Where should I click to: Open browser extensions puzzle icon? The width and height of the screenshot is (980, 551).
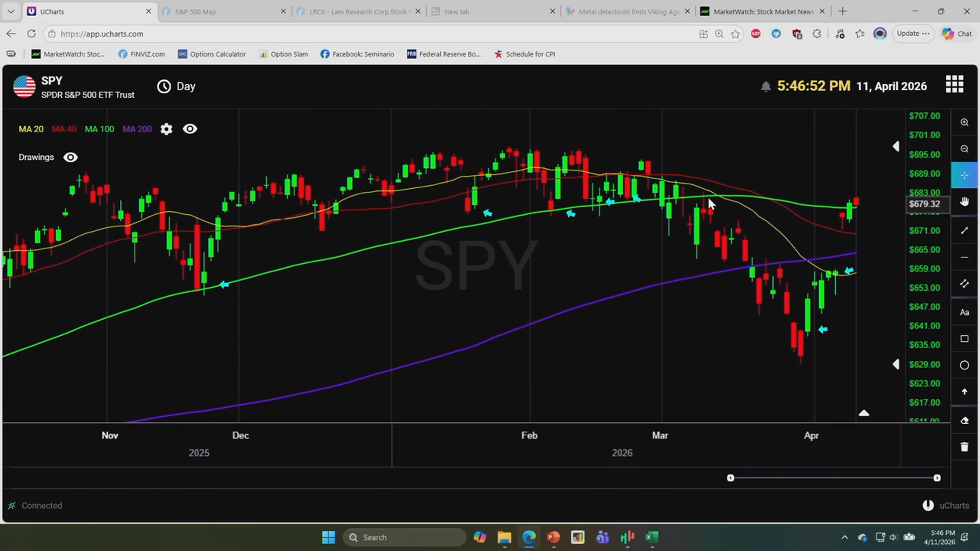pos(817,34)
